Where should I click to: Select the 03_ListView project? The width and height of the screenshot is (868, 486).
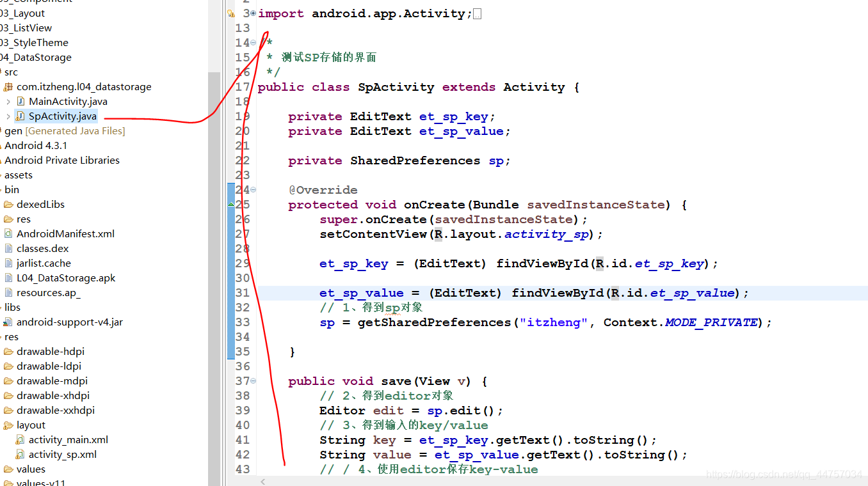pos(26,28)
